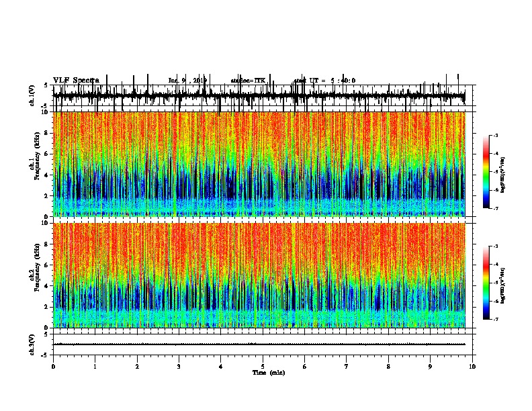Screen dimensions: 532x411
Task: Click the "6" kHz tick of ch.1 spectrogram
Action: pyautogui.click(x=47, y=154)
